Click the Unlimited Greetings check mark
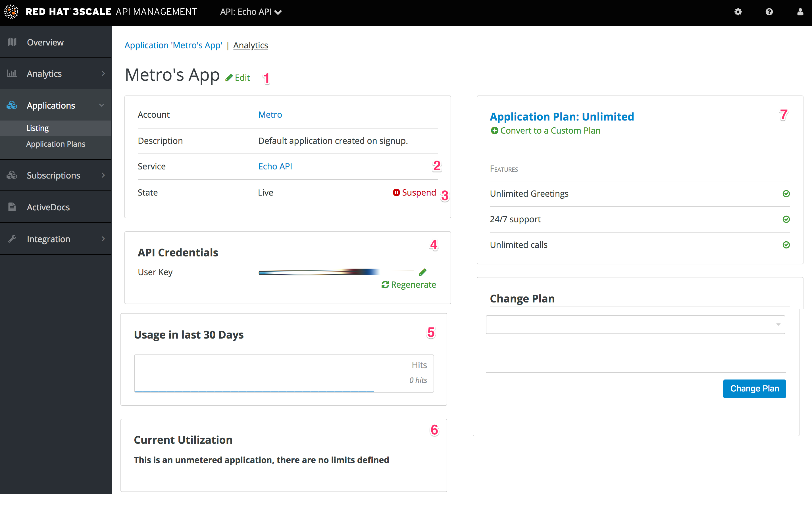Image resolution: width=812 pixels, height=506 pixels. coord(786,194)
